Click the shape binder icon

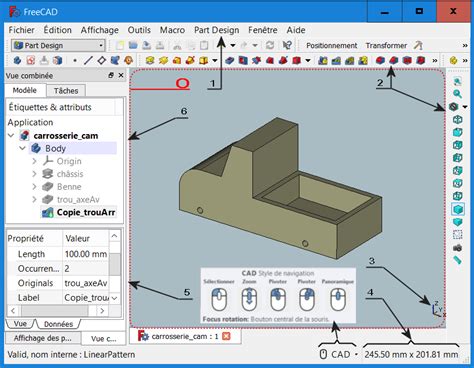pyautogui.click(x=115, y=60)
